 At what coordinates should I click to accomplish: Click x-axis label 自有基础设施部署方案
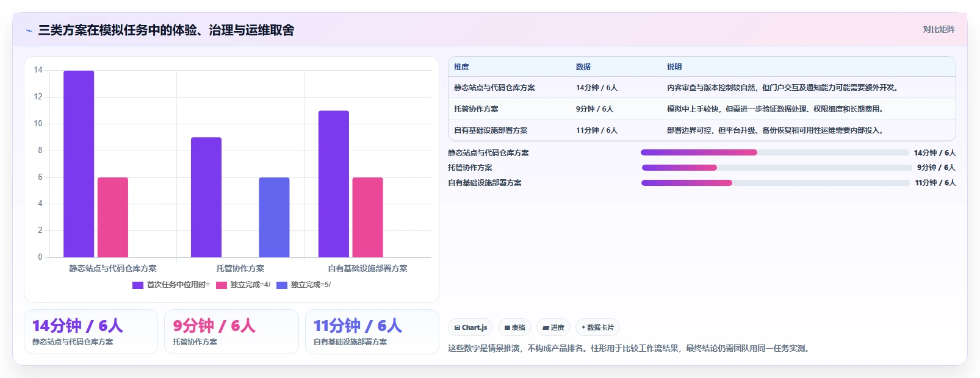[x=367, y=268]
